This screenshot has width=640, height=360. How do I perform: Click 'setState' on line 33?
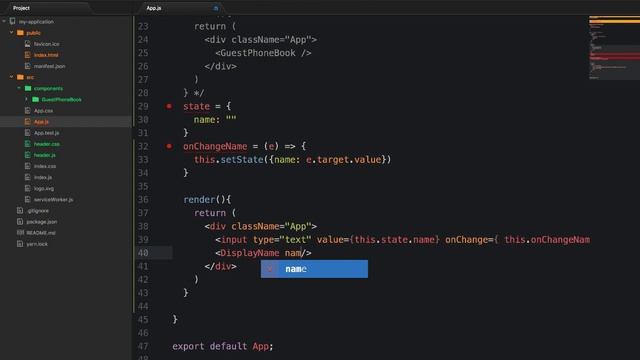(242, 160)
